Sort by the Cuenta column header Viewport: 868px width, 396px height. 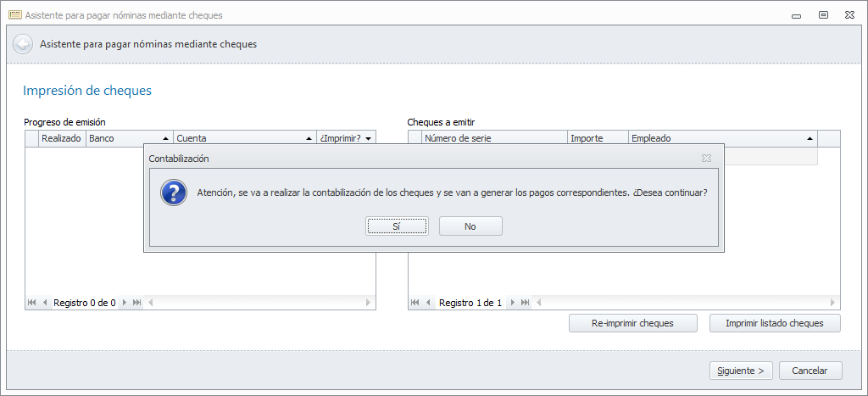click(x=243, y=138)
